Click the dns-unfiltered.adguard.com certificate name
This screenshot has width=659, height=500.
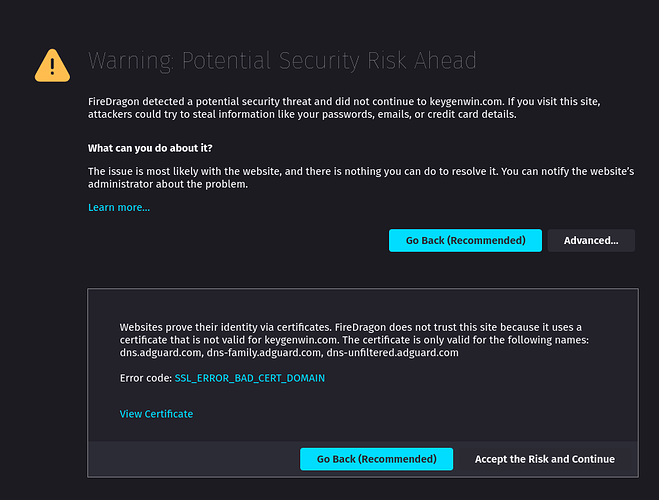(x=393, y=353)
